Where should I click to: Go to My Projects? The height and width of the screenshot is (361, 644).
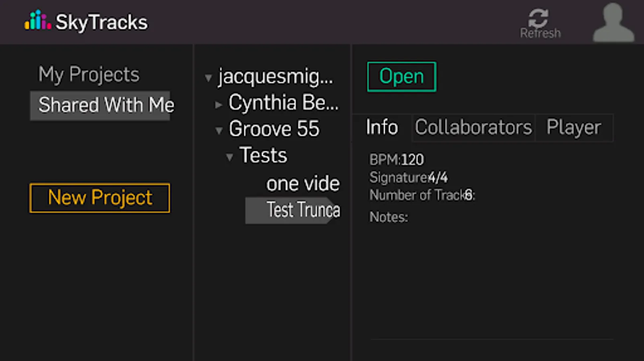coord(89,75)
